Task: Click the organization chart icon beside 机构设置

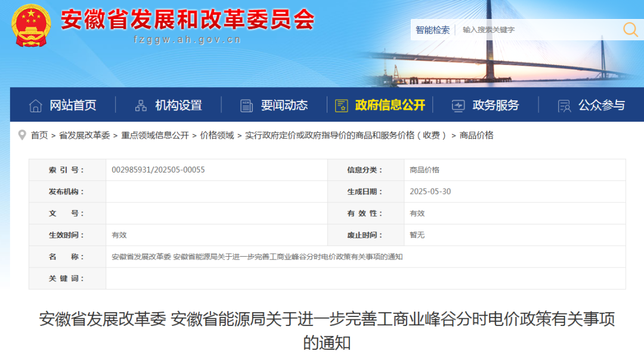Action: click(x=141, y=106)
